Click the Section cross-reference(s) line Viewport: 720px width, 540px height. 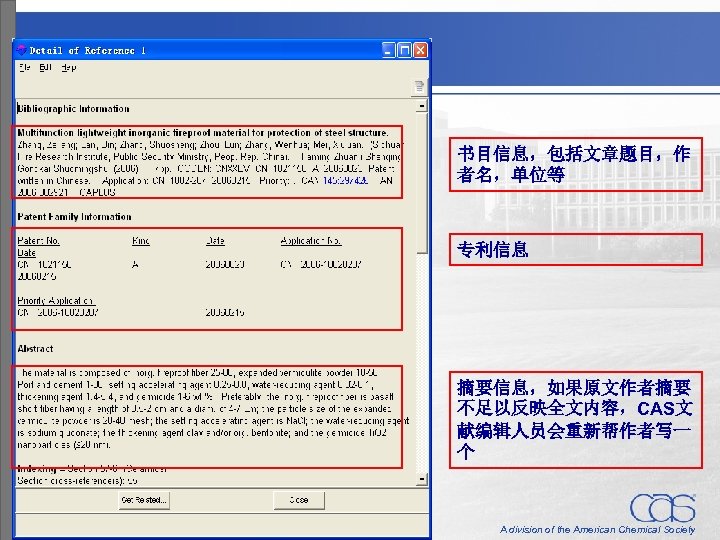pos(77,481)
